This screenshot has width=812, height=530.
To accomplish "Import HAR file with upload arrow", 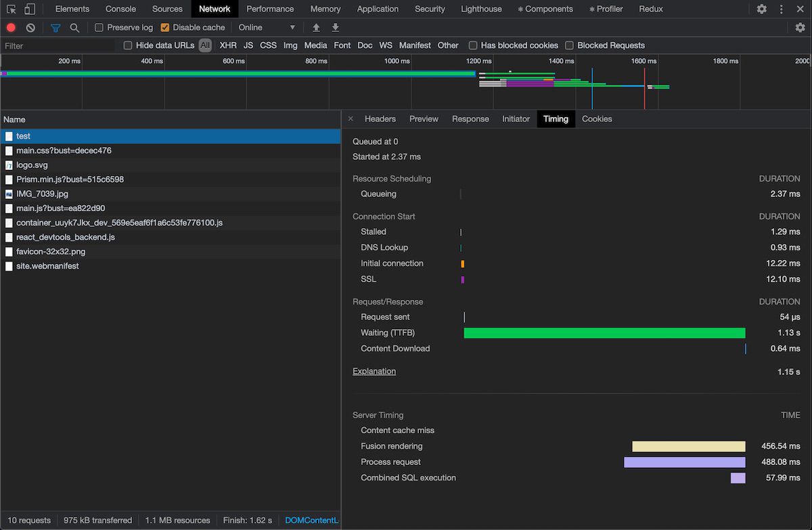I will click(x=316, y=28).
